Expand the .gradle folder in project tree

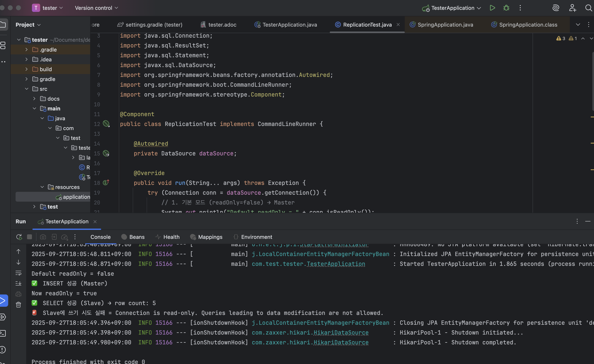tap(26, 50)
